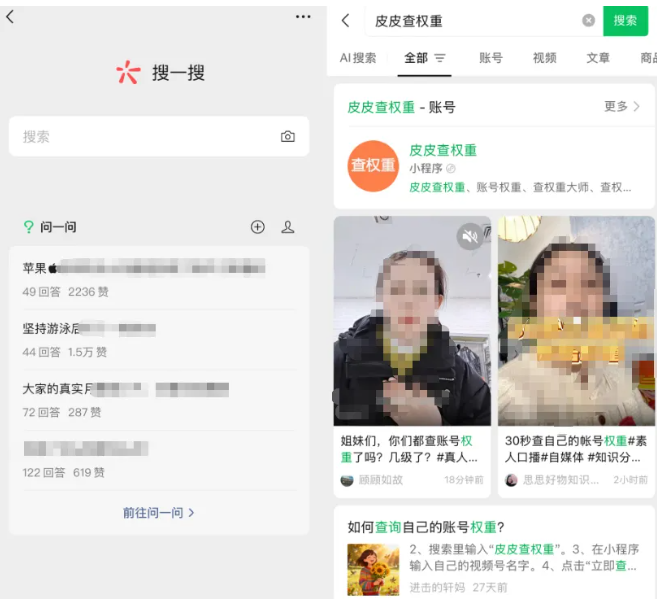Image resolution: width=657 pixels, height=599 pixels.
Task: Open the 坚持游泳 question entry
Action: point(159,340)
